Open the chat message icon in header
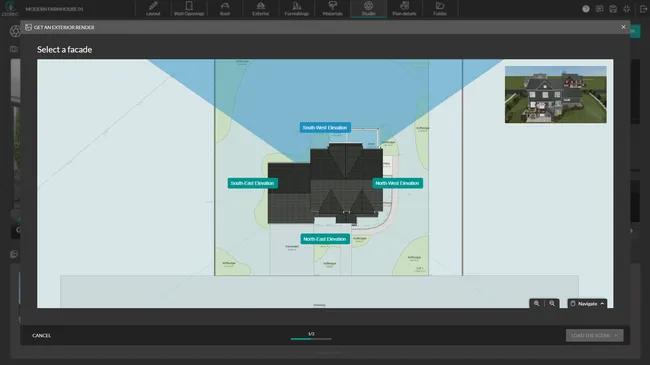Viewport: 650px width, 365px height. [x=599, y=9]
